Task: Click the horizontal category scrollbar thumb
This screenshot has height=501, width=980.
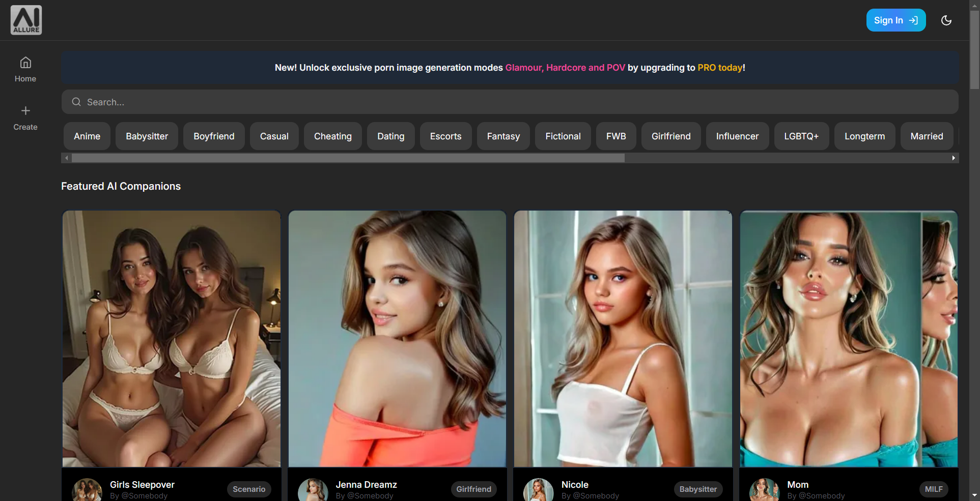Action: tap(348, 158)
